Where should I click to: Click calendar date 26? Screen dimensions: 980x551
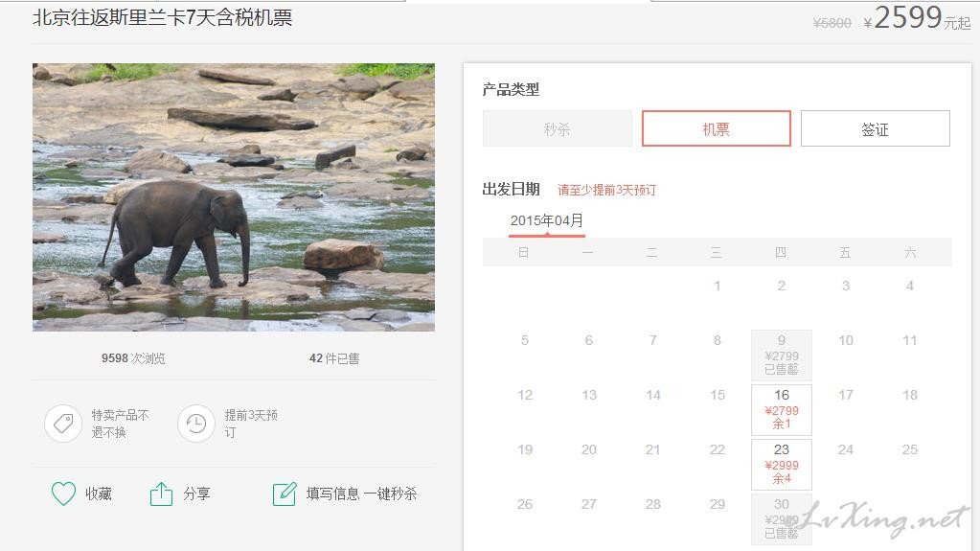click(x=525, y=504)
